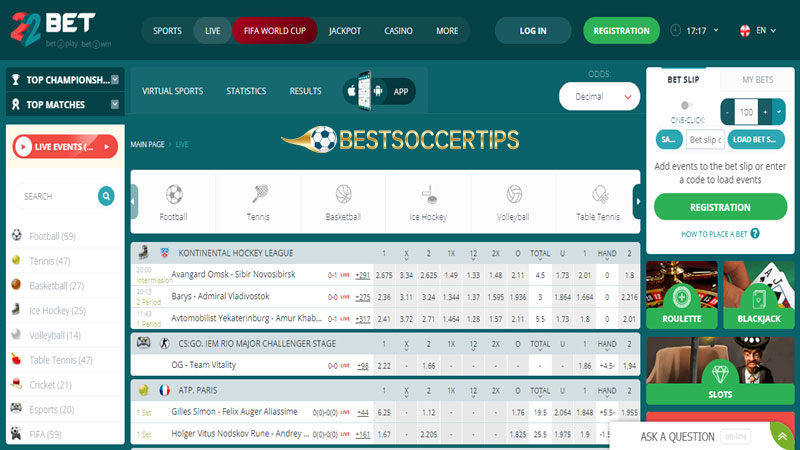Screen dimensions: 800x450
Task: Select odds 2.675 for Avangard Omsk
Action: tap(384, 274)
